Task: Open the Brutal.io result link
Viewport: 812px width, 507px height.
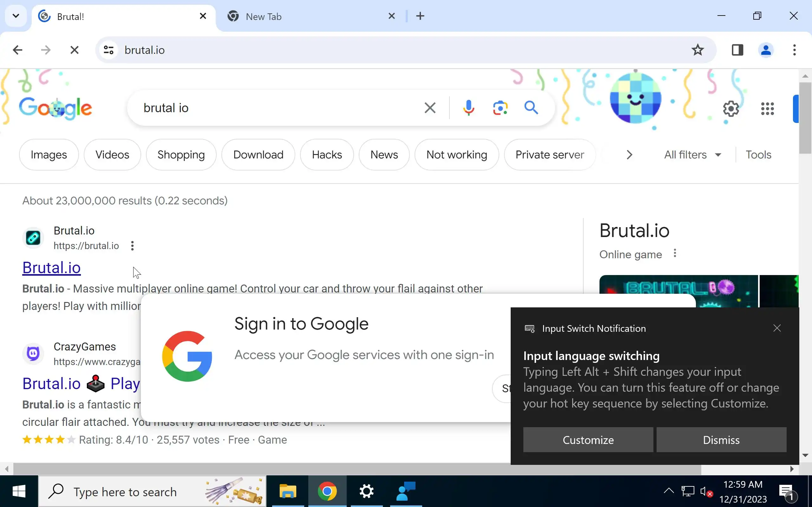Action: tap(51, 268)
